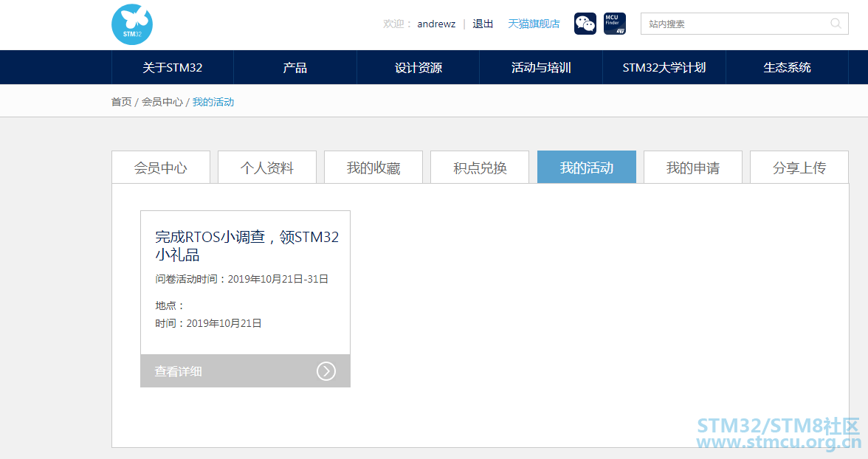Click 问卷活动时间 date text
Screen dimensions: 868x459
tap(242, 279)
